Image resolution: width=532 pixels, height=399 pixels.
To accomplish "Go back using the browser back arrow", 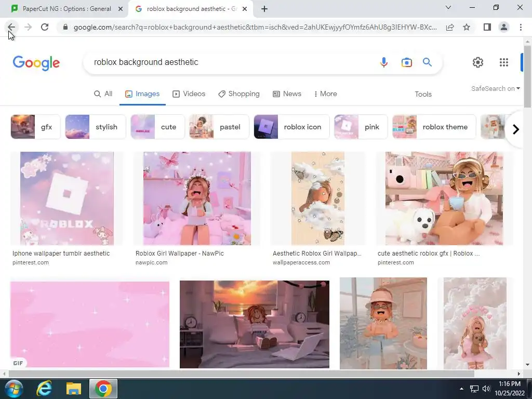I will [11, 27].
